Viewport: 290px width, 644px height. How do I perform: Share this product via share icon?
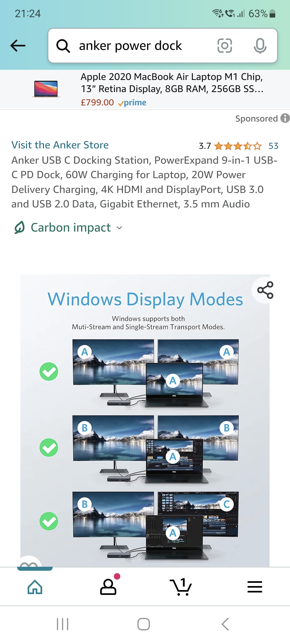265,290
